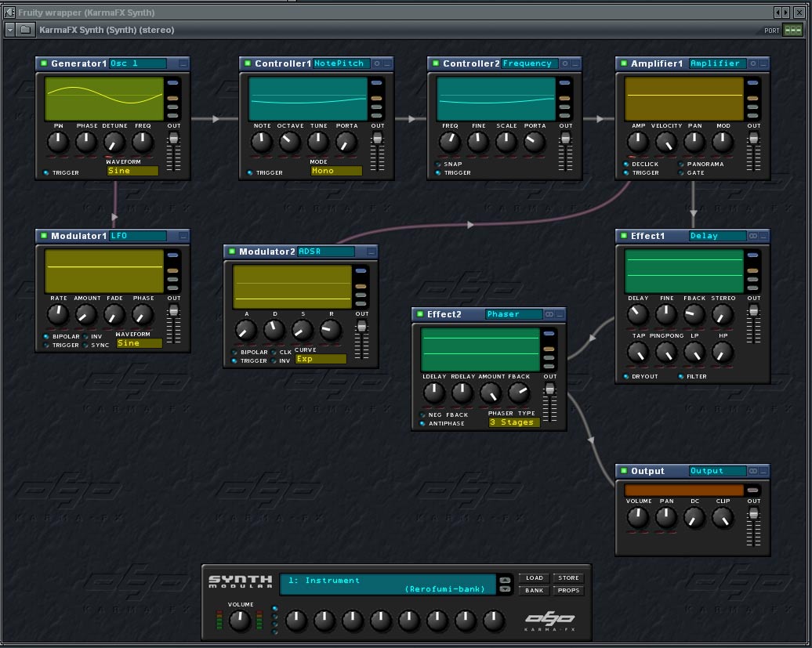The width and height of the screenshot is (812, 648).
Task: Open the Frequency type selector on Controller2
Action: 530,63
